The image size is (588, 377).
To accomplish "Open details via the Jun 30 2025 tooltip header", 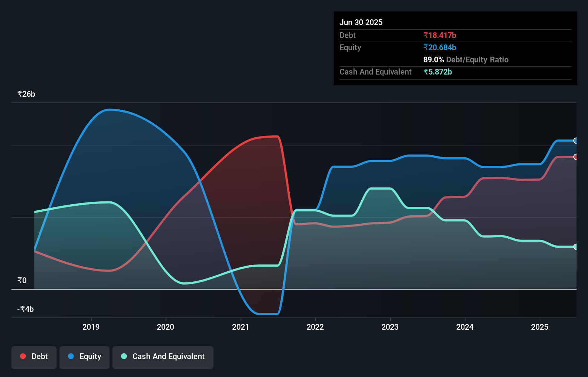I will pyautogui.click(x=361, y=22).
